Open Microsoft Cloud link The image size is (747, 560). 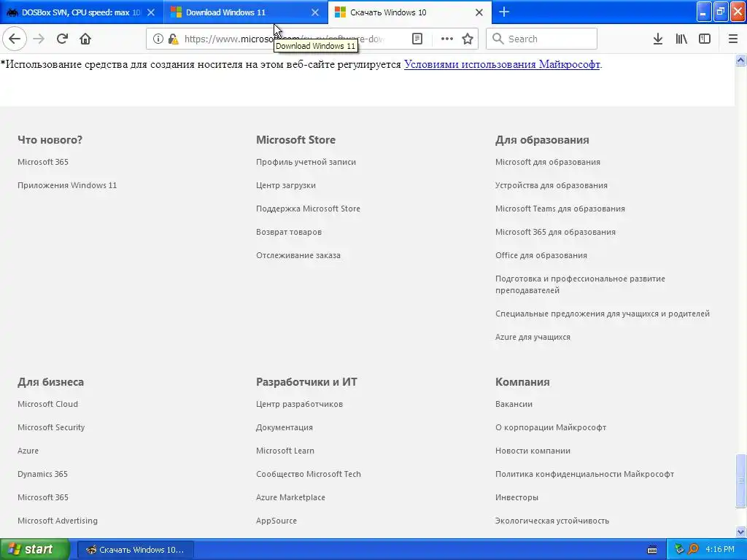[x=47, y=404]
